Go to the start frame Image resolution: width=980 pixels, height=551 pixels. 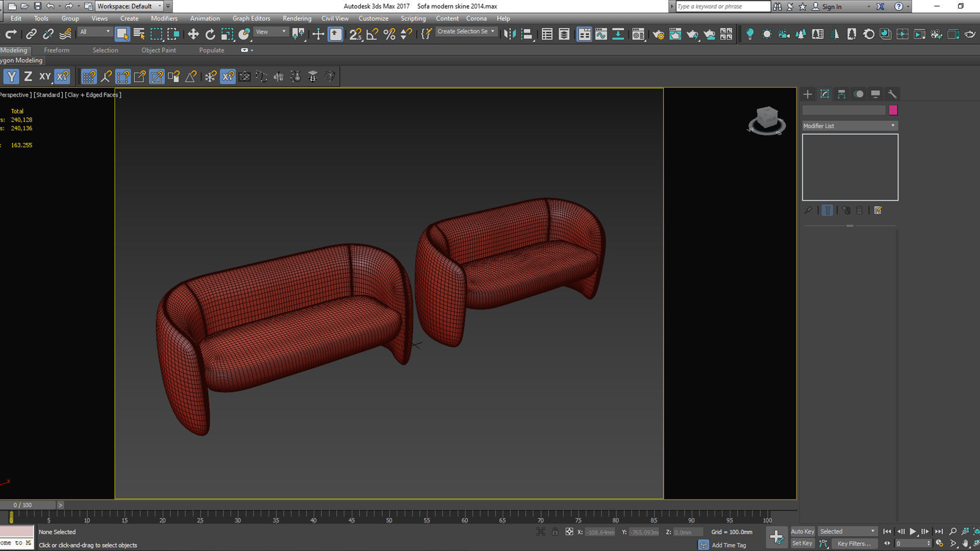point(887,532)
